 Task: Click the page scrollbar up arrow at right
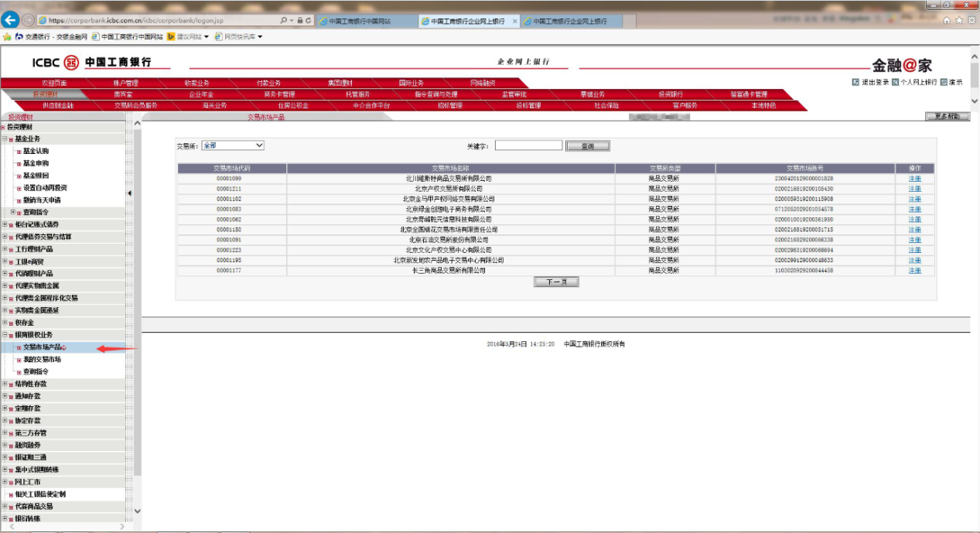coord(975,56)
